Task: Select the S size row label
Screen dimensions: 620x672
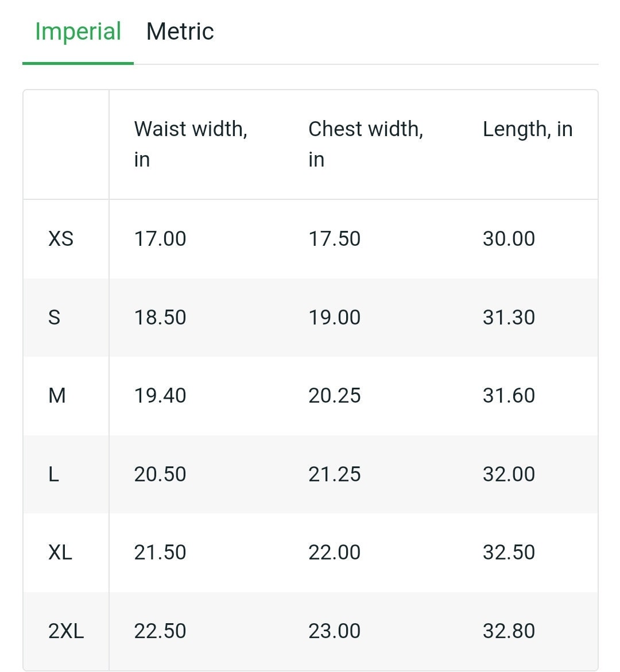Action: pyautogui.click(x=54, y=318)
